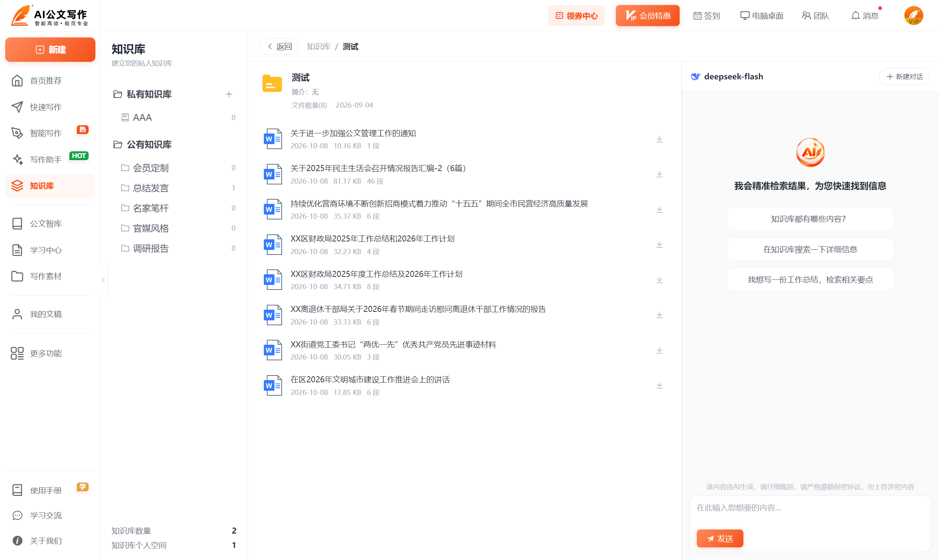Open XX离退休干部局 report title
The image size is (939, 560).
pyautogui.click(x=418, y=309)
